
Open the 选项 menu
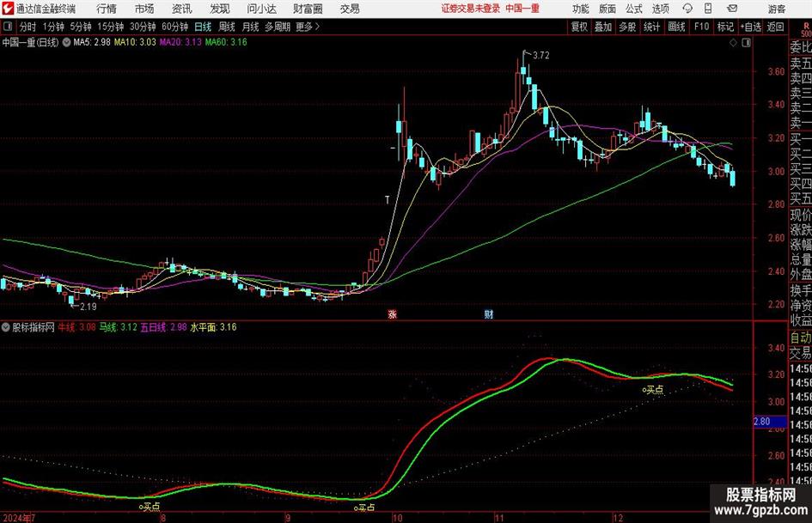point(660,9)
